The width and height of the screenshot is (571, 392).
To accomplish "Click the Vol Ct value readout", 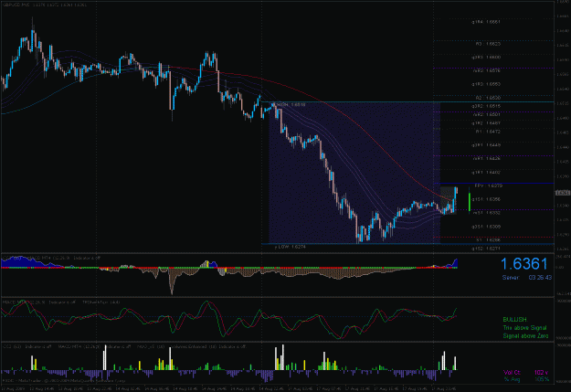I will click(526, 372).
